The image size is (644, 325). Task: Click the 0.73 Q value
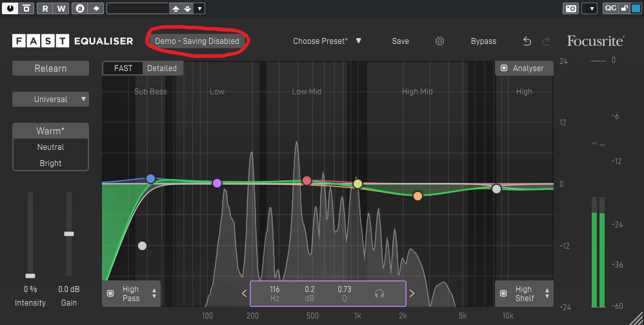(345, 289)
